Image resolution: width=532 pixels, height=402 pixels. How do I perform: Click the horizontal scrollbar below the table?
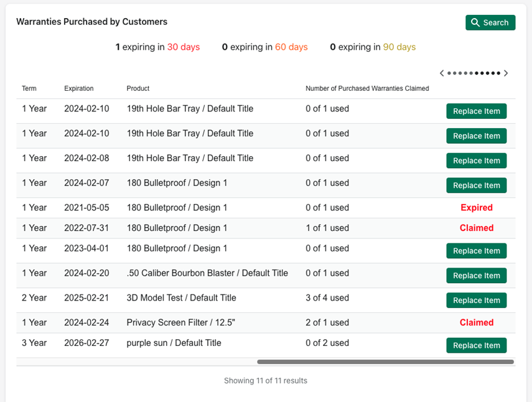coord(385,362)
